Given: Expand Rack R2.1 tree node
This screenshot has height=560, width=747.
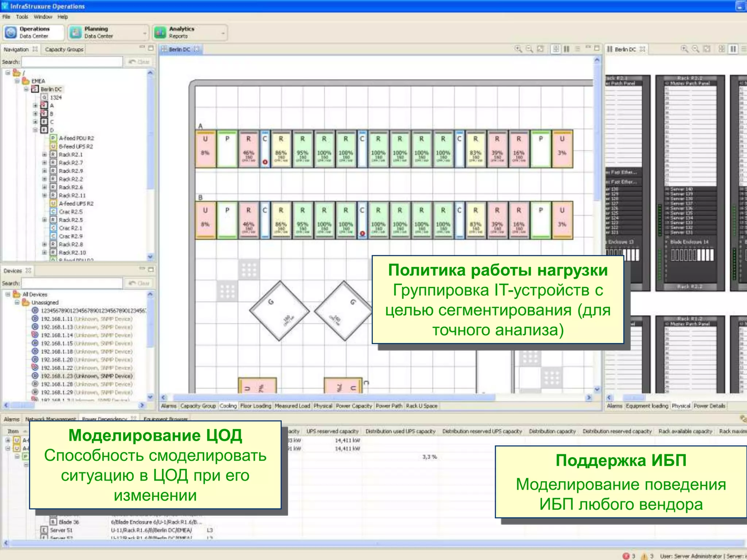Looking at the screenshot, I should click(x=44, y=155).
